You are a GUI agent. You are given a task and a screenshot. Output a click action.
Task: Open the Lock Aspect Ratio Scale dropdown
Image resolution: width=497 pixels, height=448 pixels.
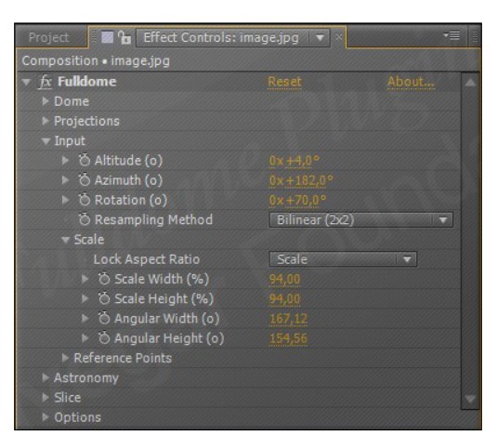[x=343, y=259]
